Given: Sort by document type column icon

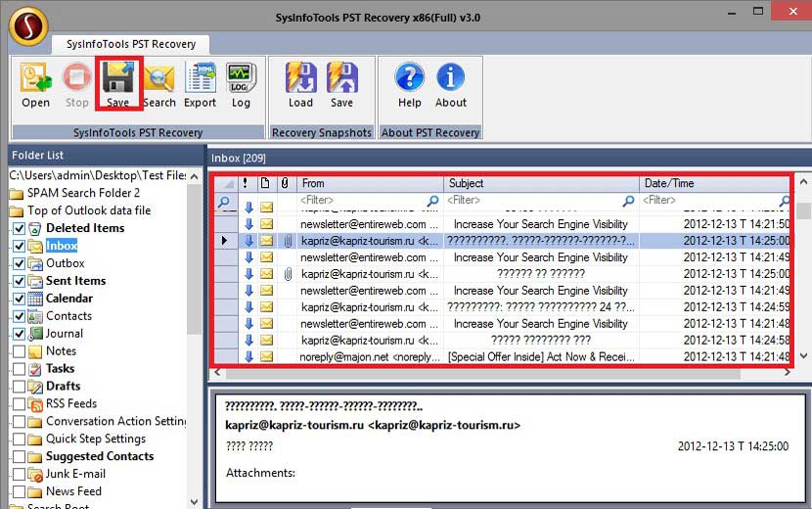Looking at the screenshot, I should [264, 183].
